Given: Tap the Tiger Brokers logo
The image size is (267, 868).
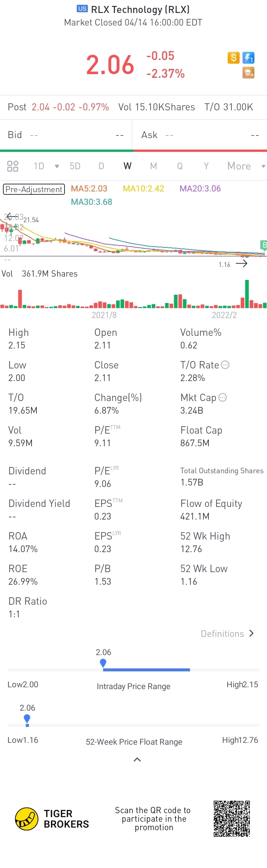Looking at the screenshot, I should click(x=52, y=819).
